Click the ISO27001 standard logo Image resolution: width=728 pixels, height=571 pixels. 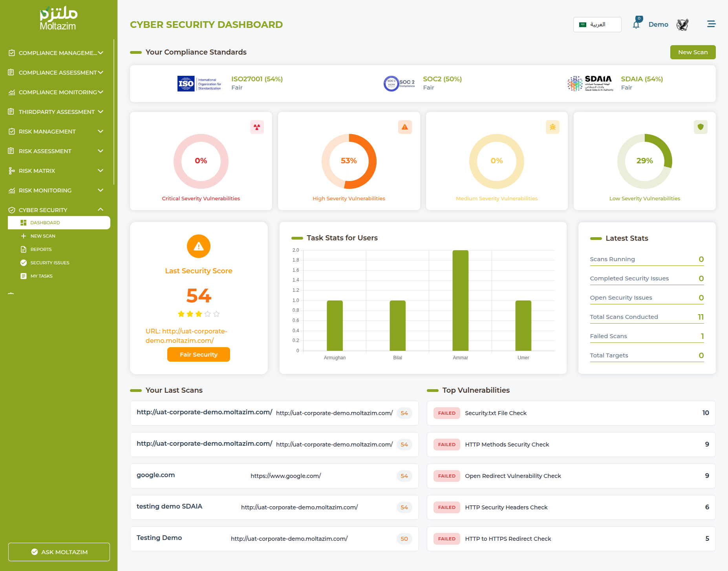click(x=199, y=84)
